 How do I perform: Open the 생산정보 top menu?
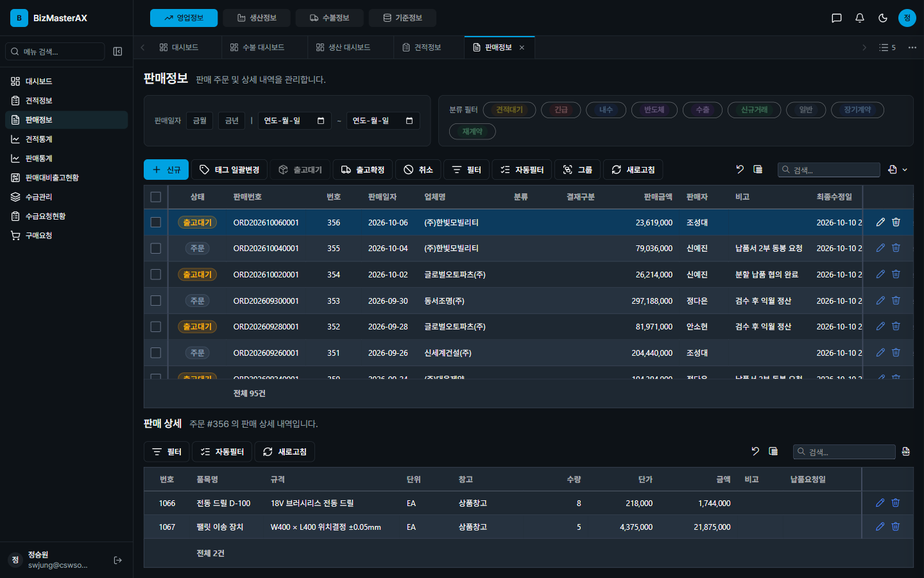pos(257,18)
